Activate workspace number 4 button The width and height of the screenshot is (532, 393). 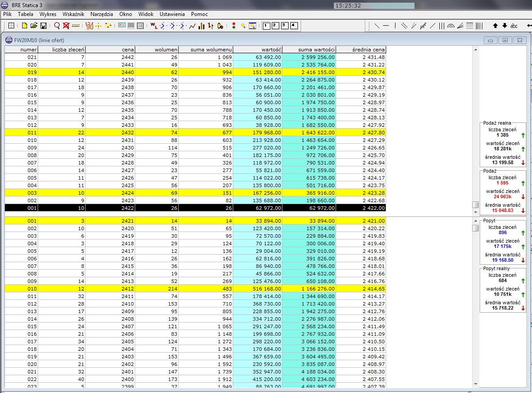pyautogui.click(x=294, y=26)
